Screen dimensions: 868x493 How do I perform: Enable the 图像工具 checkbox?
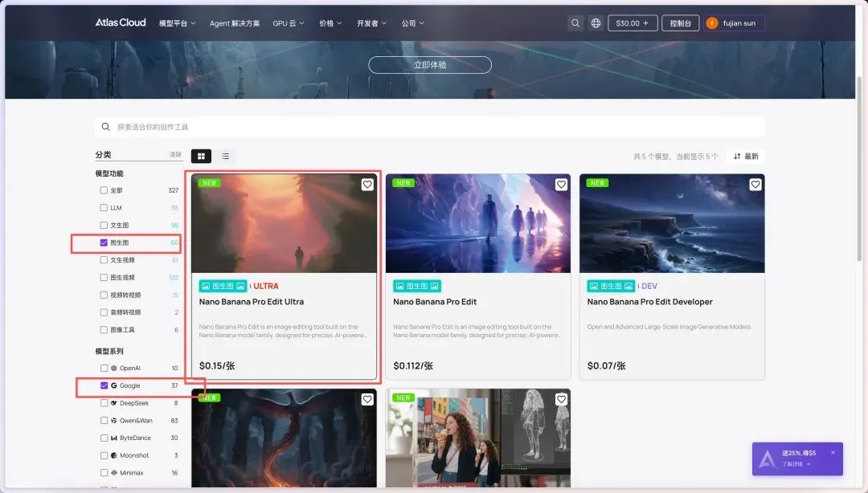click(104, 330)
